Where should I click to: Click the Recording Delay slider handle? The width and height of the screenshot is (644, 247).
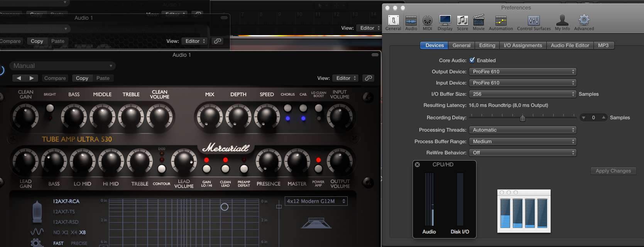coord(522,118)
